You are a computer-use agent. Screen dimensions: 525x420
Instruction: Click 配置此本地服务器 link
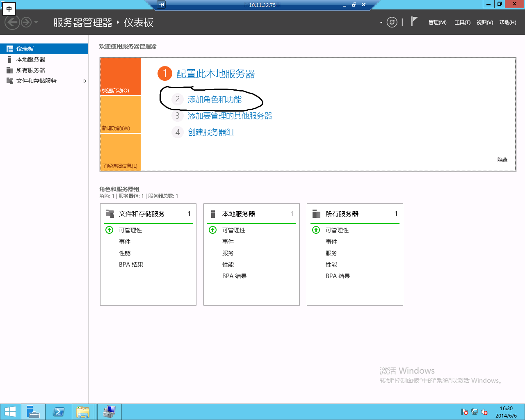[x=215, y=74]
